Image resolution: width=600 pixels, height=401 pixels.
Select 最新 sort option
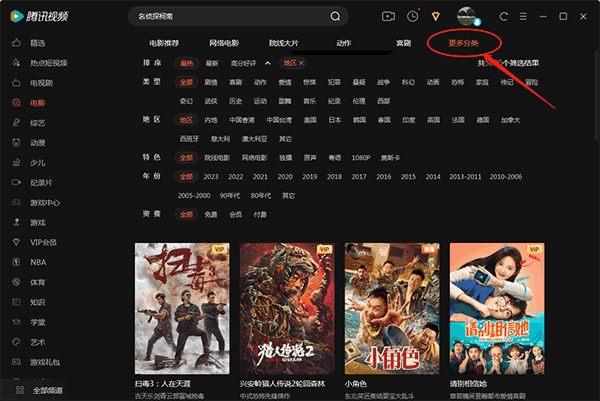(212, 63)
